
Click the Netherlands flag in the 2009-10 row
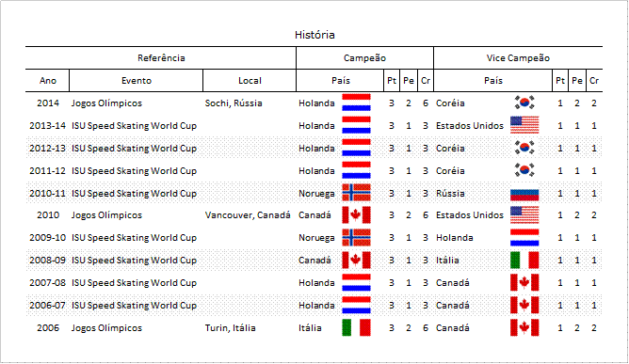point(524,237)
